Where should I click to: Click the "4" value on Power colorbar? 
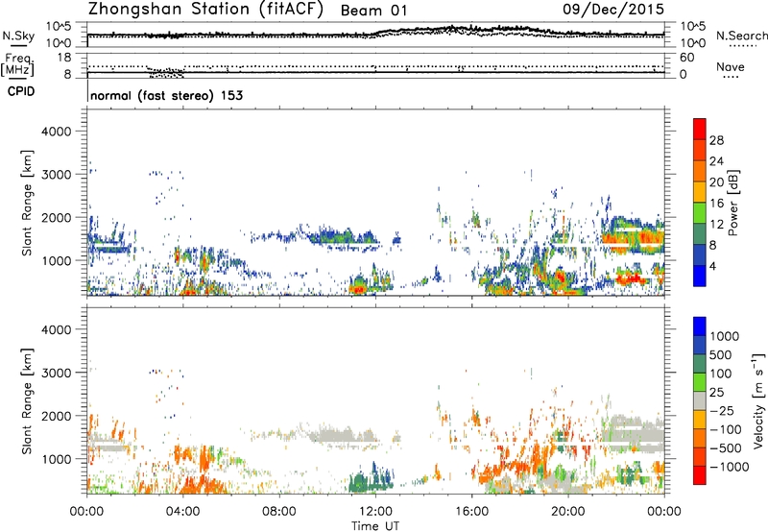click(x=713, y=266)
